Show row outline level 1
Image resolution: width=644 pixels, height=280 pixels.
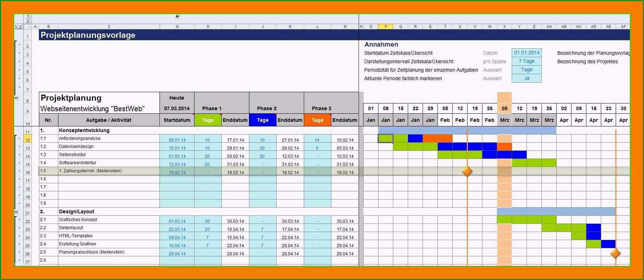click(x=16, y=26)
